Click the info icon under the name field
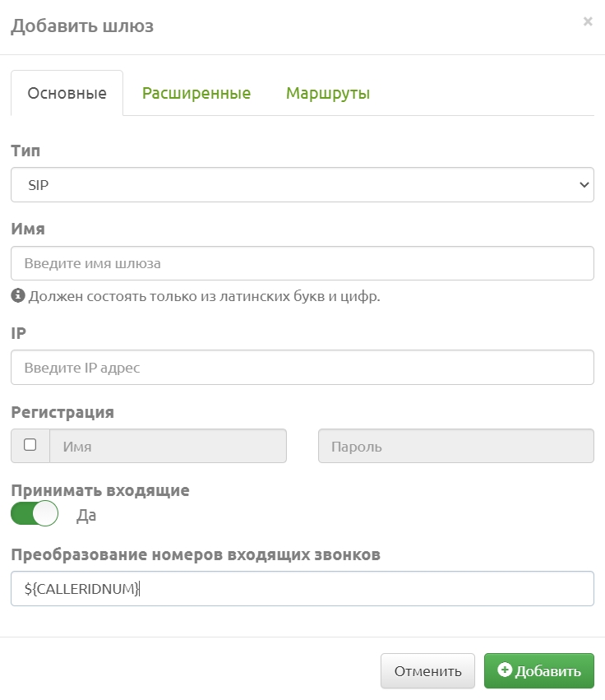Screen dimensions: 605x700 point(18,295)
